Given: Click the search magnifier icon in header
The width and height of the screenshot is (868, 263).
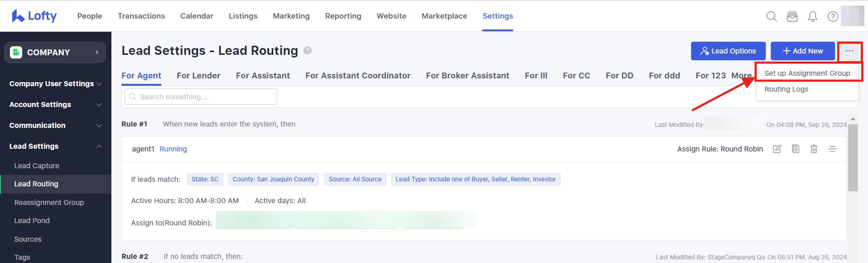Looking at the screenshot, I should click(x=772, y=17).
